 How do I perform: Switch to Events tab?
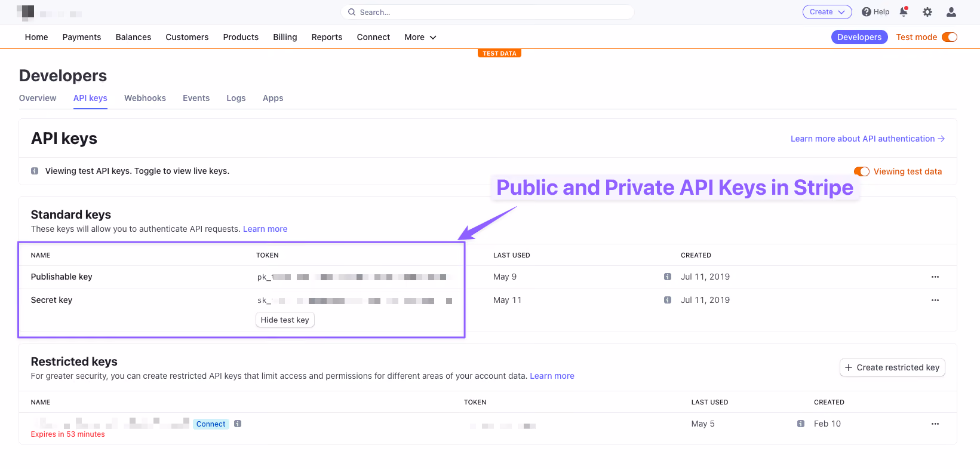(x=196, y=98)
